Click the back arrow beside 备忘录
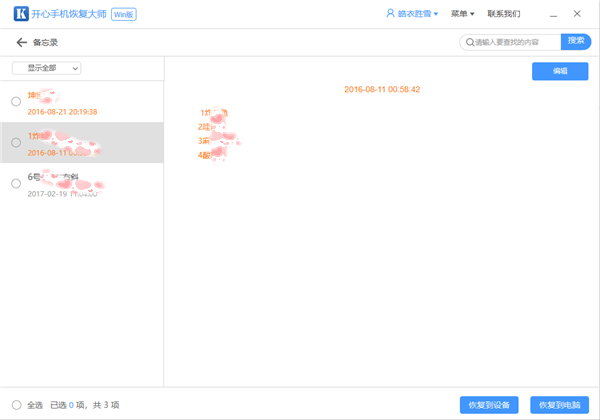 pos(21,42)
